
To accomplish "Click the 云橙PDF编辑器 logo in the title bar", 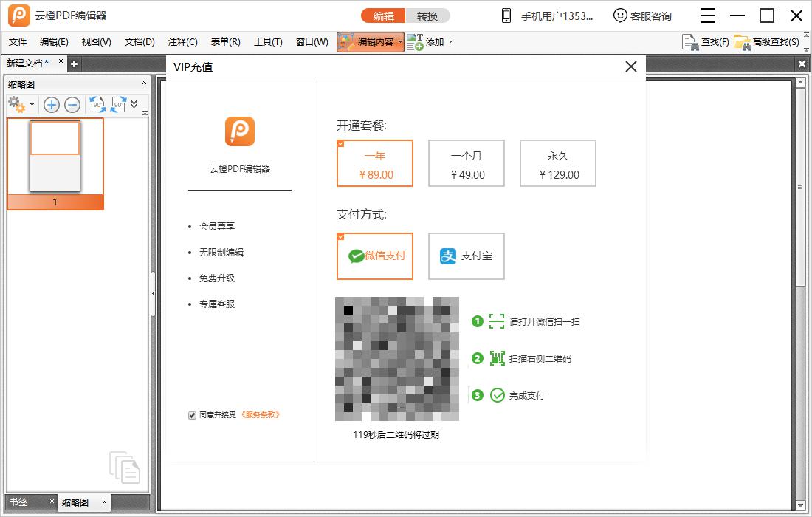I will tap(18, 16).
